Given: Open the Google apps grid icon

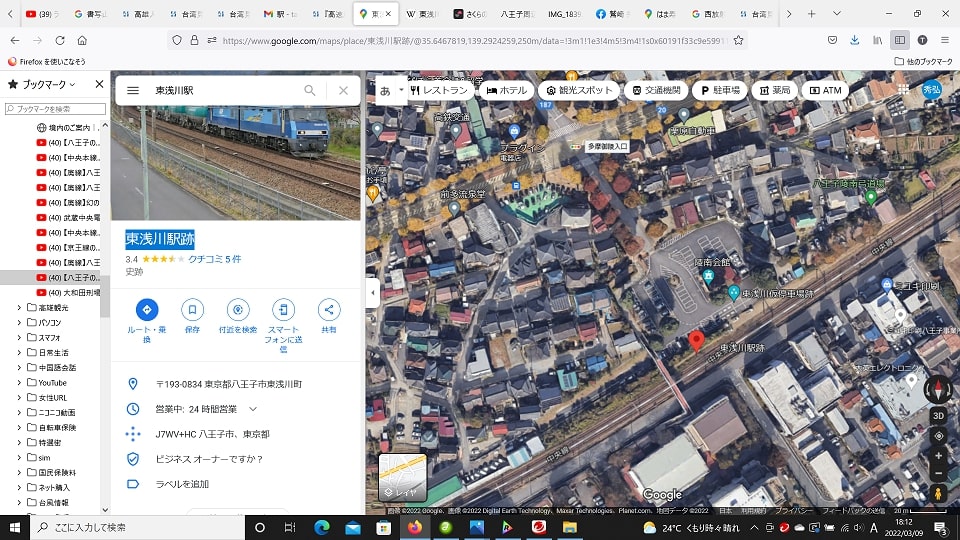Looking at the screenshot, I should coord(903,89).
